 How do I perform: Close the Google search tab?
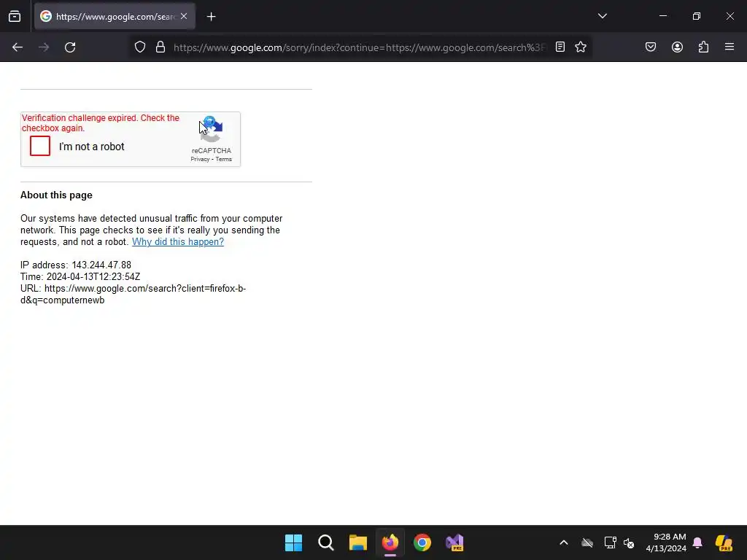click(x=184, y=16)
